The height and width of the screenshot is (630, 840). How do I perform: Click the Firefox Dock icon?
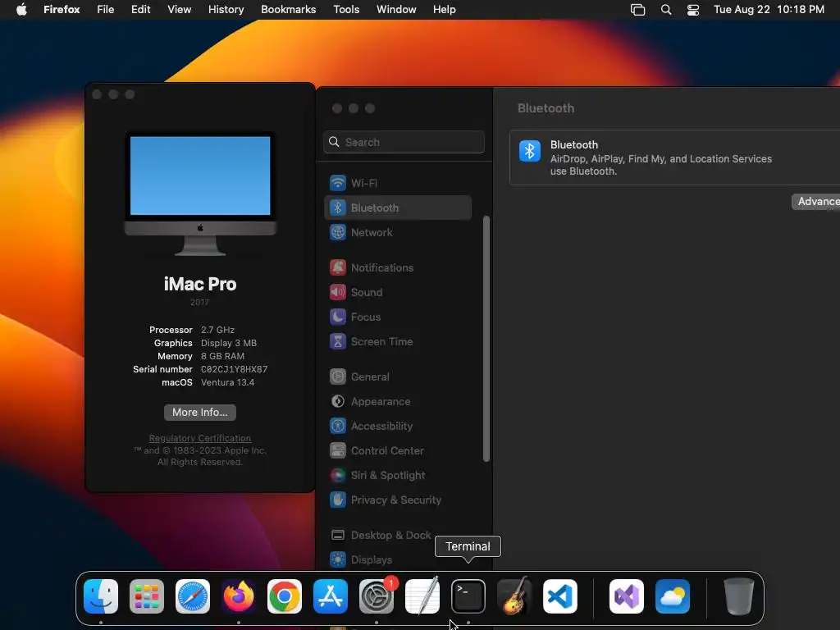[239, 596]
